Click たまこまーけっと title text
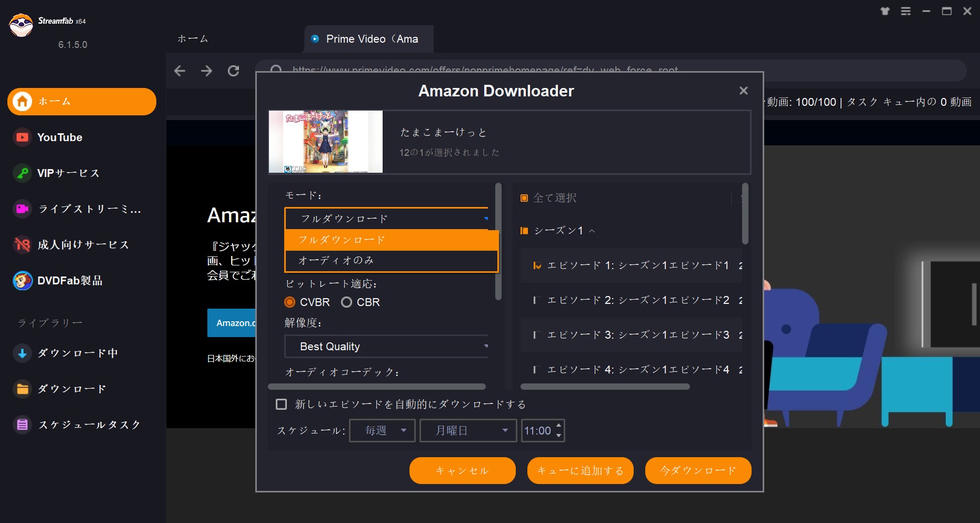 coord(443,132)
